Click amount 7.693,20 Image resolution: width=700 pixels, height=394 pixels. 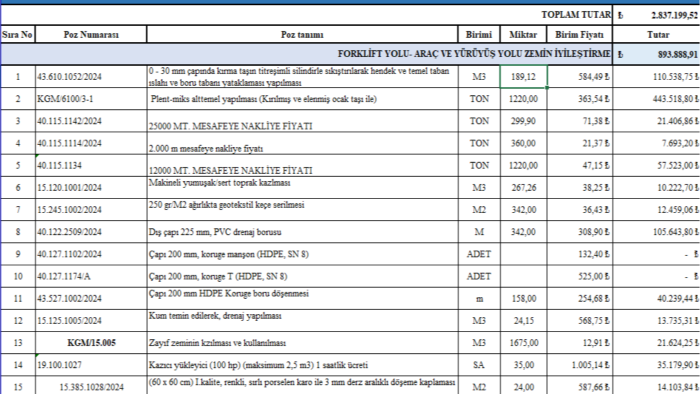point(656,143)
